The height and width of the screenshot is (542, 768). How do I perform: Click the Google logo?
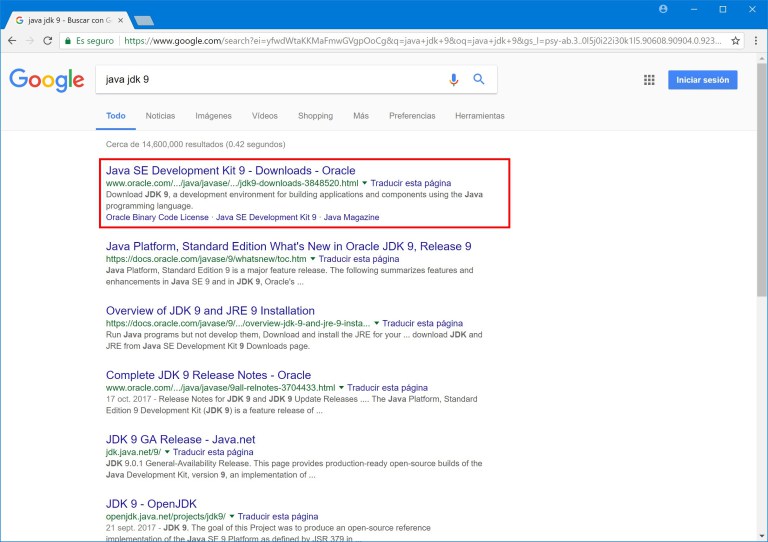coord(45,80)
